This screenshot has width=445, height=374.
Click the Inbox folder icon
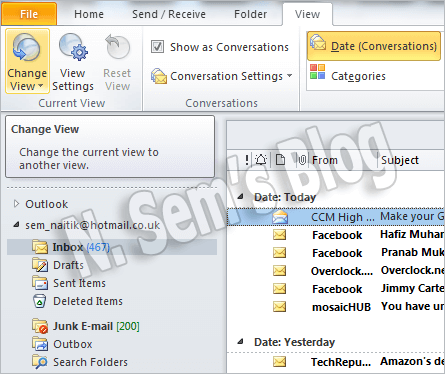pos(40,247)
